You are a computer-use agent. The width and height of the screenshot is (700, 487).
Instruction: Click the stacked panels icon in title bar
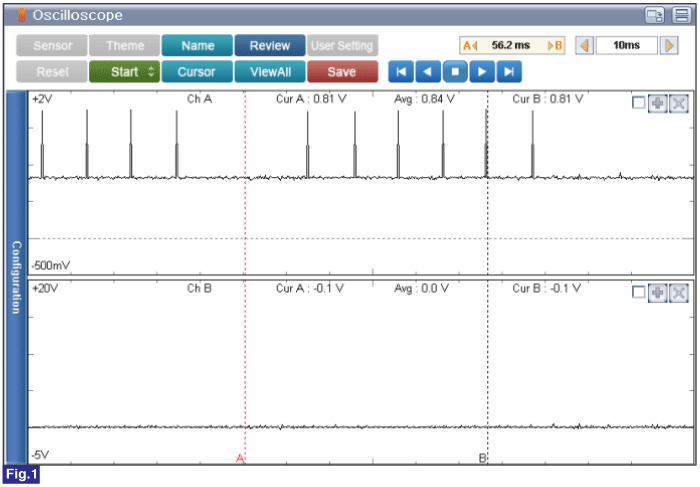[x=682, y=16]
